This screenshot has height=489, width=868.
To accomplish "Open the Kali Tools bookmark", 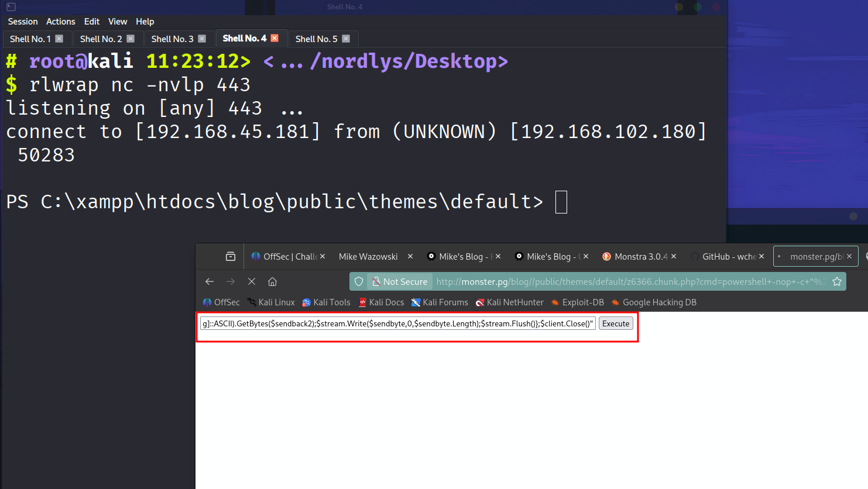I will 326,302.
